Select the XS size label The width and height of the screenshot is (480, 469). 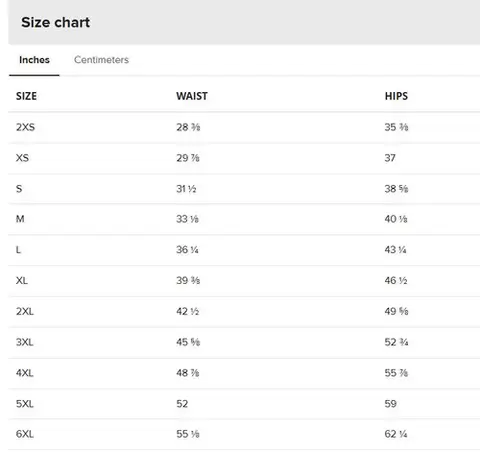pyautogui.click(x=22, y=158)
